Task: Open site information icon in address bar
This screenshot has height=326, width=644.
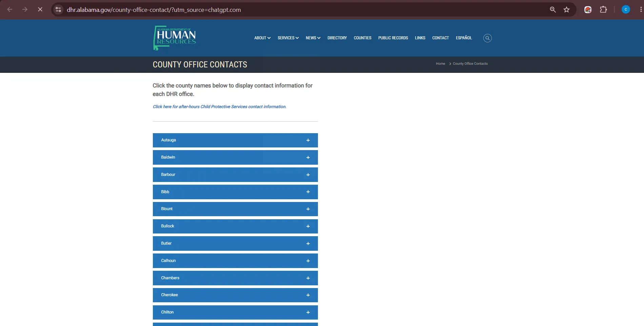Action: pos(58,9)
